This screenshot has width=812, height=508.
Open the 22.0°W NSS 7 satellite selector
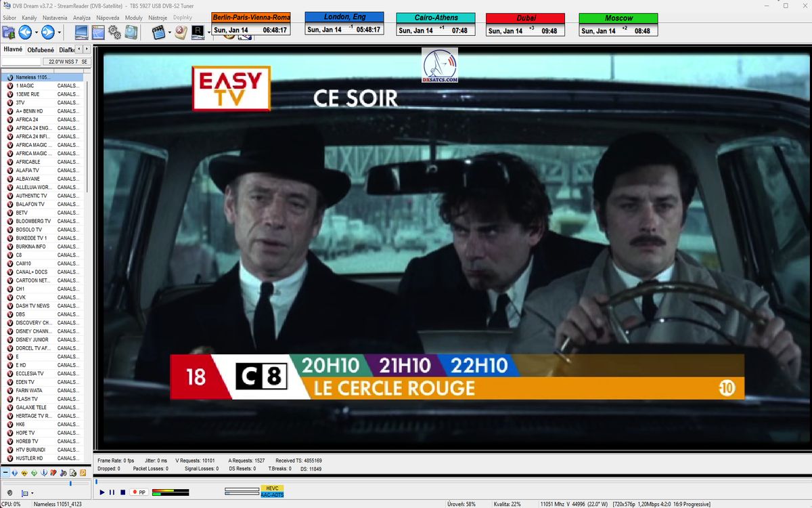click(x=66, y=62)
